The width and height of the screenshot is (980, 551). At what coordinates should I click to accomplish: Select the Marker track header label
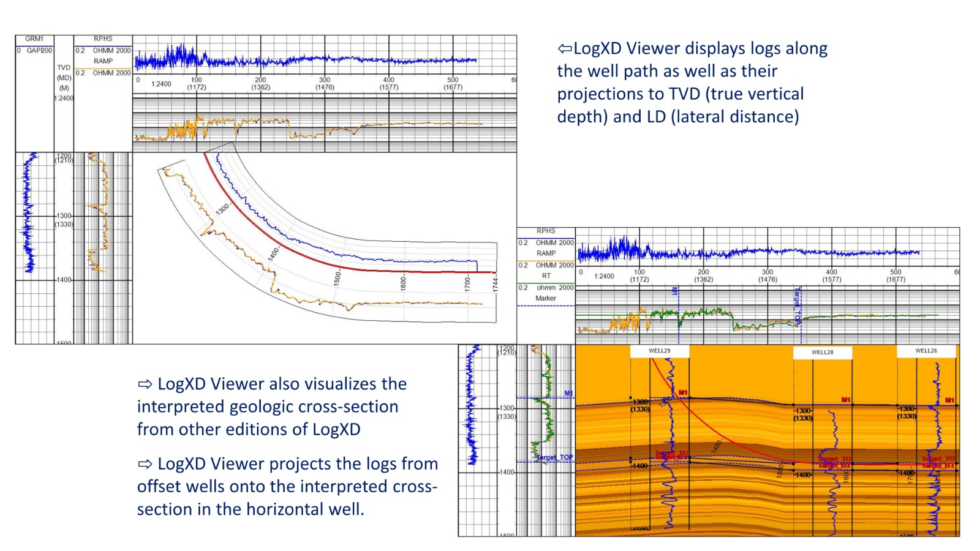pyautogui.click(x=546, y=299)
